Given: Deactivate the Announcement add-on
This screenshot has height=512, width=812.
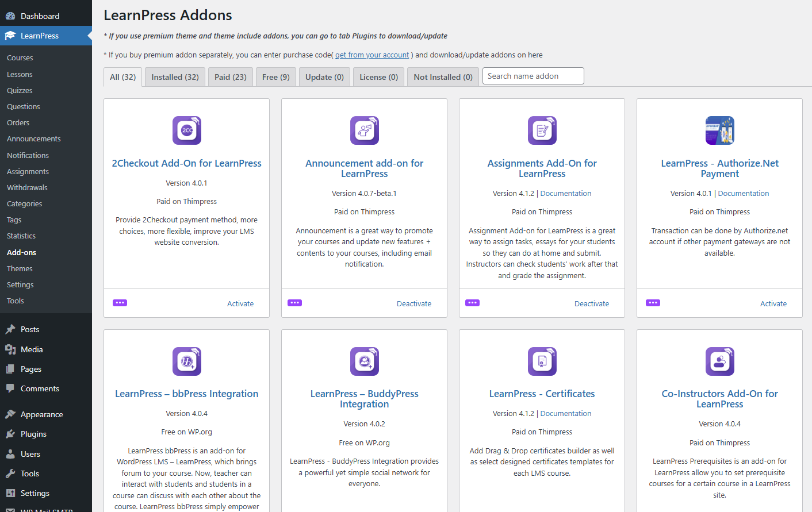Looking at the screenshot, I should 414,304.
